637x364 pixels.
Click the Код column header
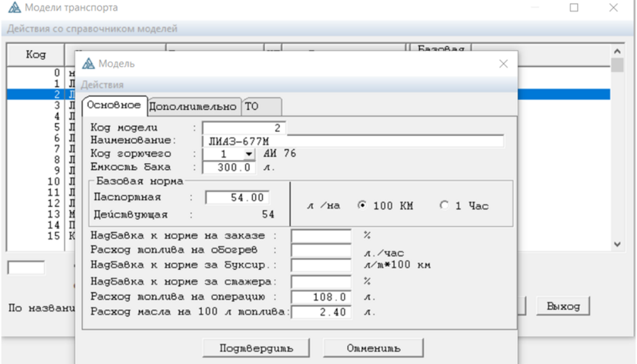[36, 55]
